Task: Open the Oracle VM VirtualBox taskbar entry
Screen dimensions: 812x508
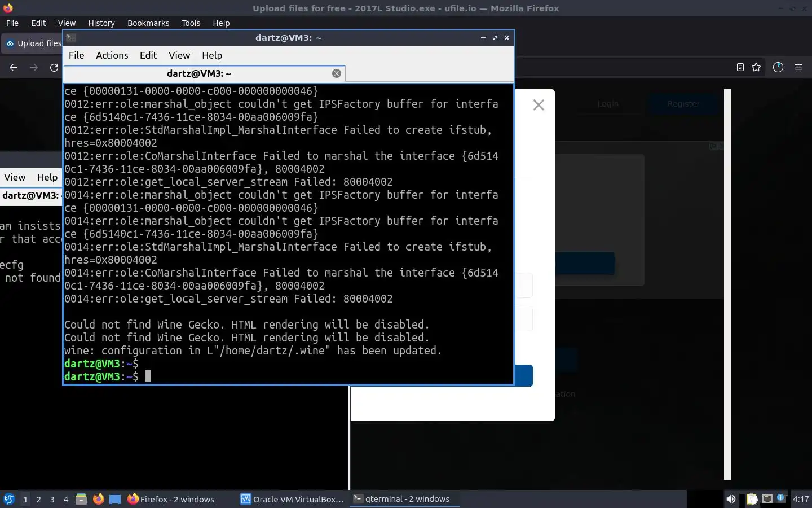Action: coord(292,499)
